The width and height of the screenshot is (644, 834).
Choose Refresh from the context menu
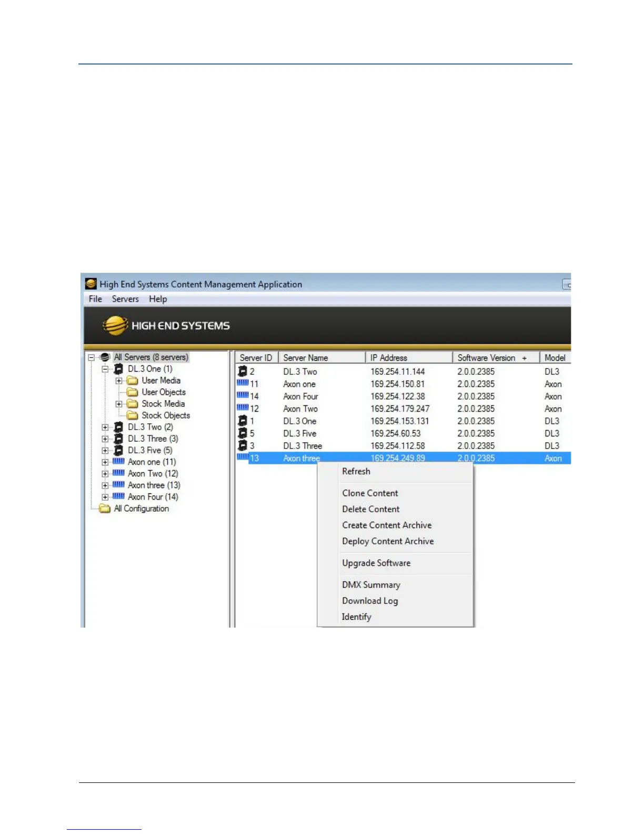pyautogui.click(x=356, y=471)
